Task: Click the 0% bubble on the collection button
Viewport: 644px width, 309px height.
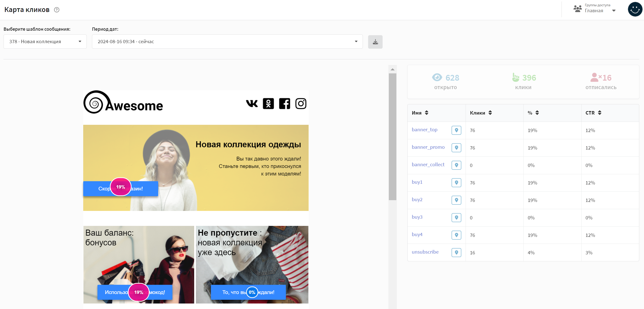Action: point(252,292)
